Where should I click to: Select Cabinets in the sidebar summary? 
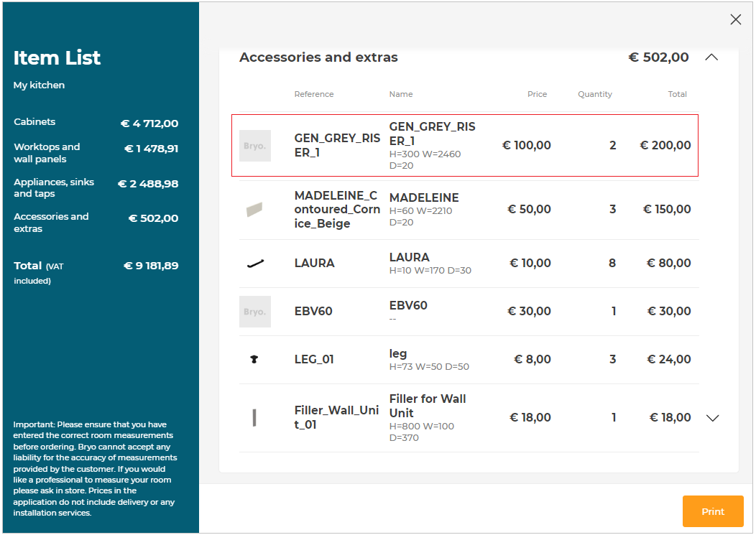click(x=34, y=122)
